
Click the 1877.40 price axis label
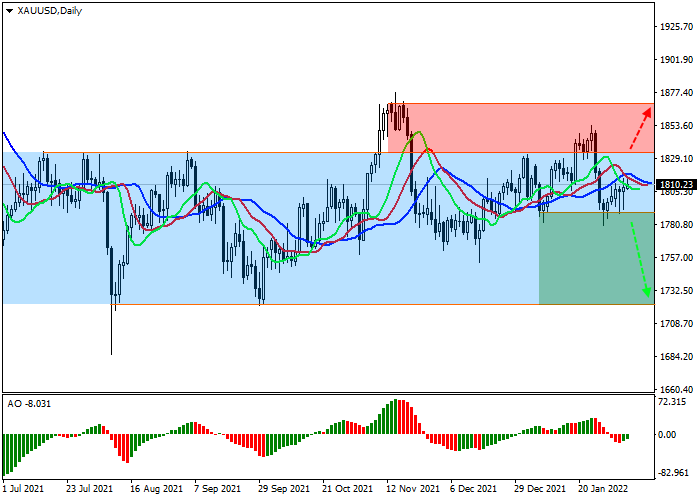677,93
